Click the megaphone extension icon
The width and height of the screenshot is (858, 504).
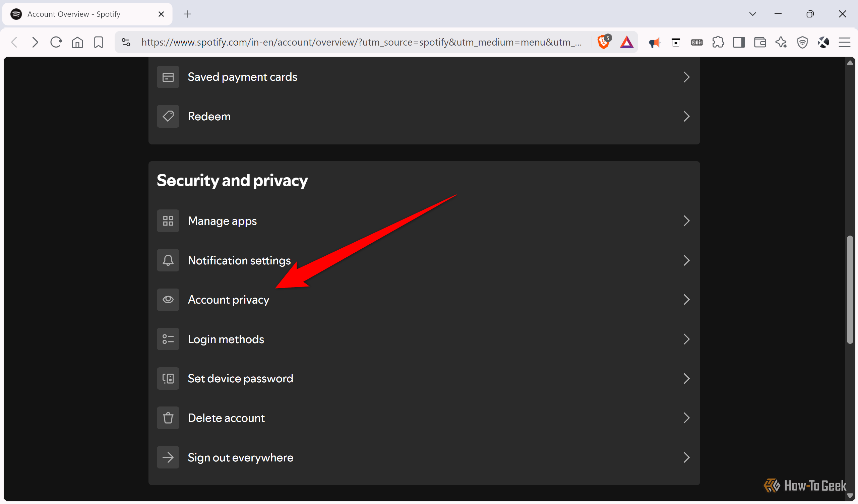click(x=654, y=43)
